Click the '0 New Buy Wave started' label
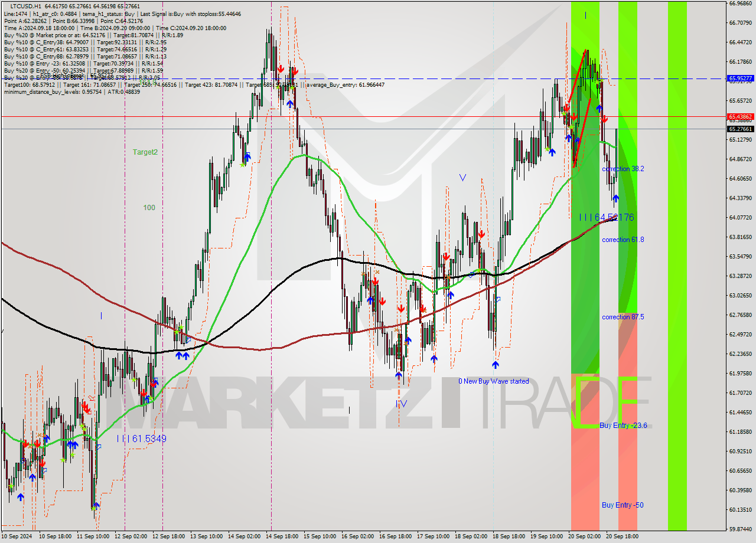The height and width of the screenshot is (543, 756). [494, 381]
